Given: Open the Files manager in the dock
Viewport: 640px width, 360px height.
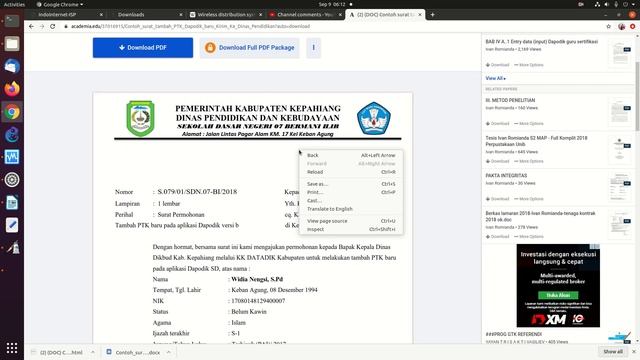Looking at the screenshot, I should 12,44.
